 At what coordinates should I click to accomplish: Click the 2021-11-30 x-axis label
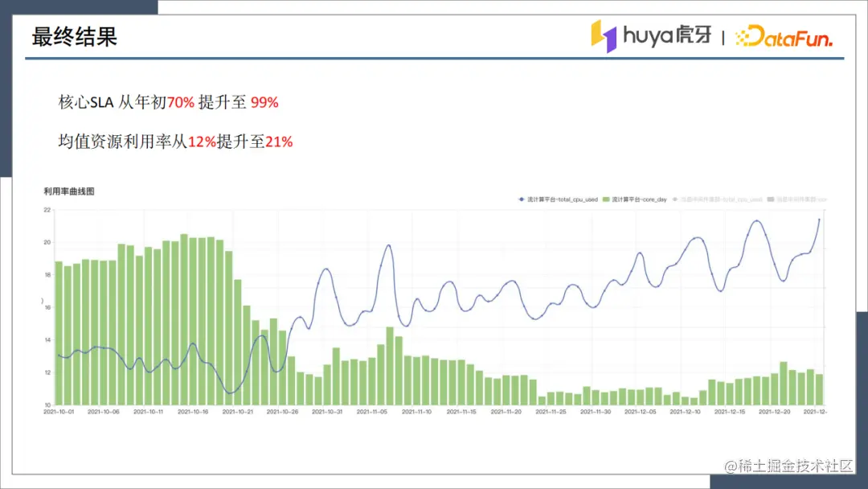596,412
